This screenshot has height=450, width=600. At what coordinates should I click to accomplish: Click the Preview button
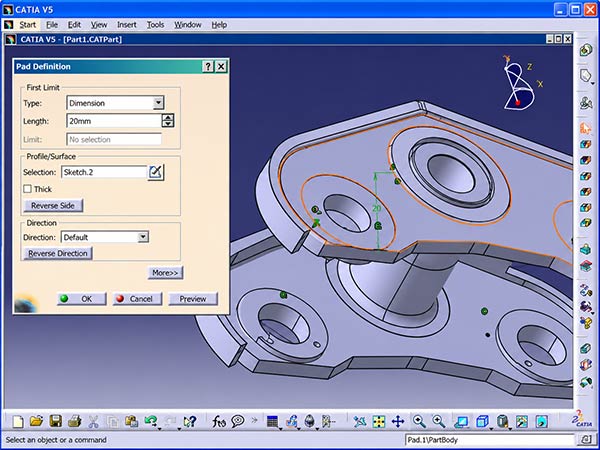(x=193, y=299)
